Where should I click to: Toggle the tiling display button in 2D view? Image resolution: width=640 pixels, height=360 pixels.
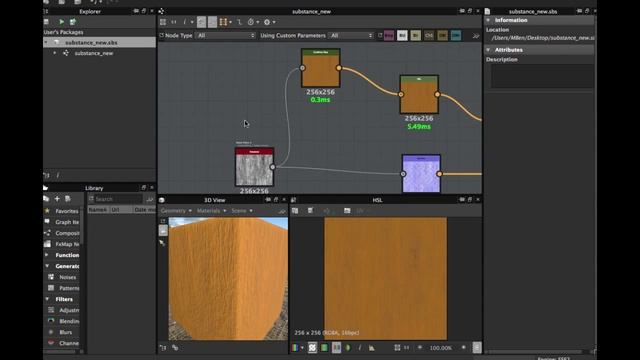(312, 348)
